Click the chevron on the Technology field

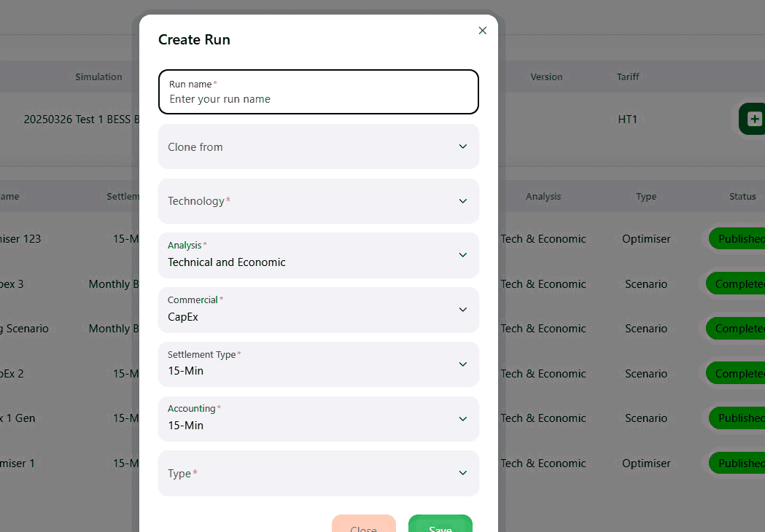[x=462, y=201]
